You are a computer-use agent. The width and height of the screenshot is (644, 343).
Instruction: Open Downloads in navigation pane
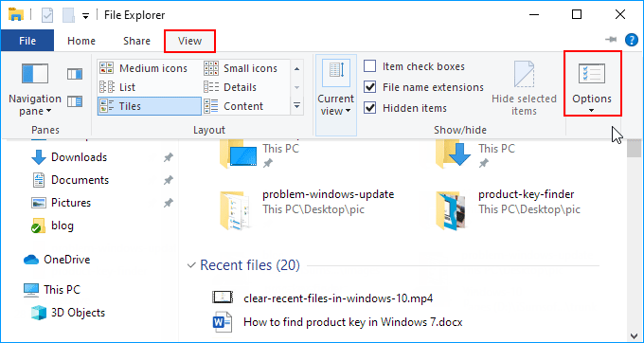click(79, 157)
